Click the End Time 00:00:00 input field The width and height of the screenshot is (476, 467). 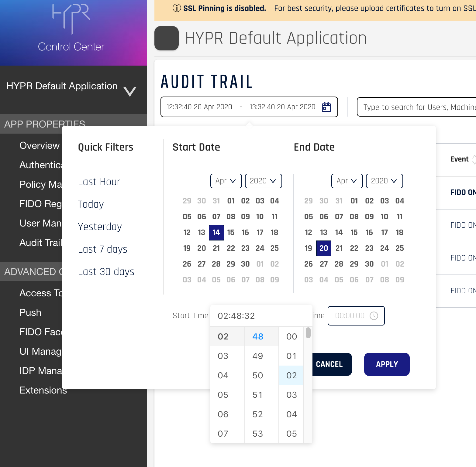pyautogui.click(x=356, y=316)
